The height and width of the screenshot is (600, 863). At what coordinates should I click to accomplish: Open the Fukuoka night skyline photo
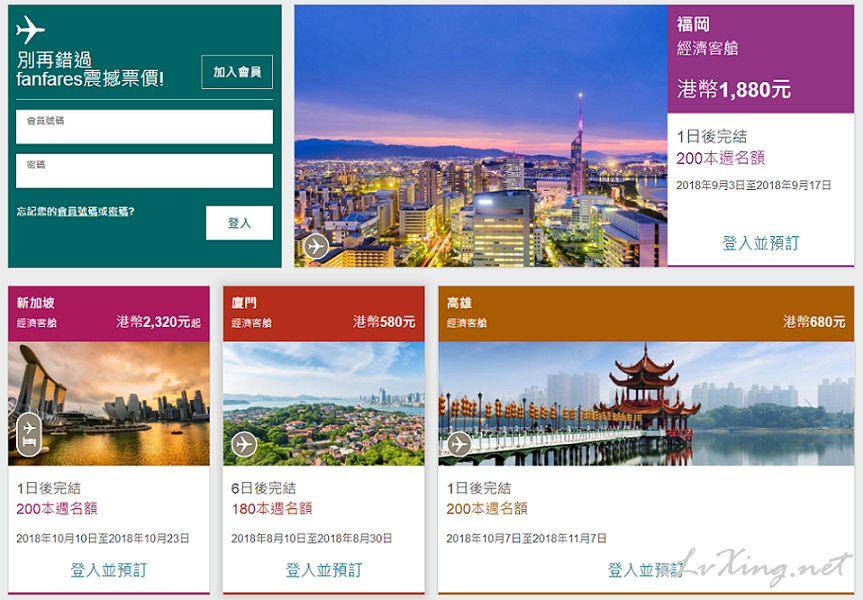(480, 136)
